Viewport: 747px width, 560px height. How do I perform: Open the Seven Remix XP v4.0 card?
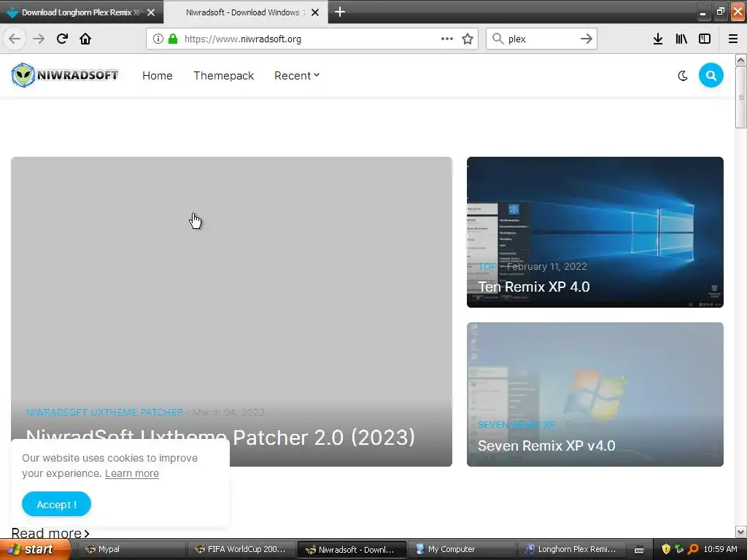pos(595,394)
